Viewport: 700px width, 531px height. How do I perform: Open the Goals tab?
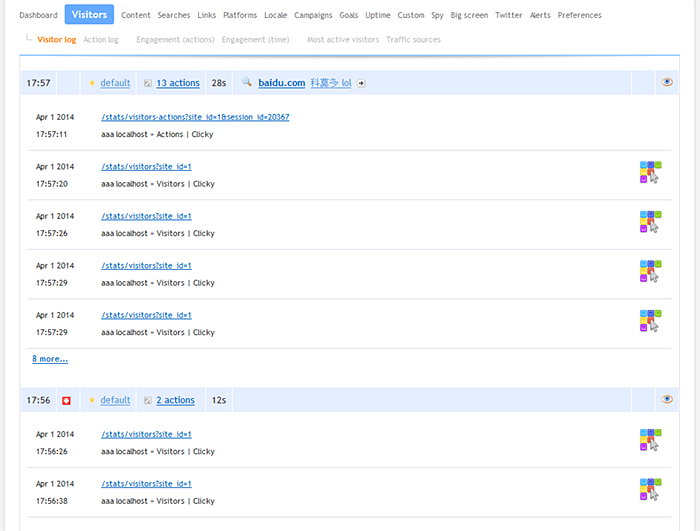point(349,15)
